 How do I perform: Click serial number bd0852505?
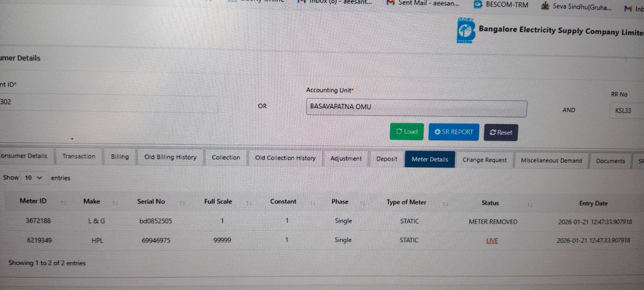tap(155, 221)
